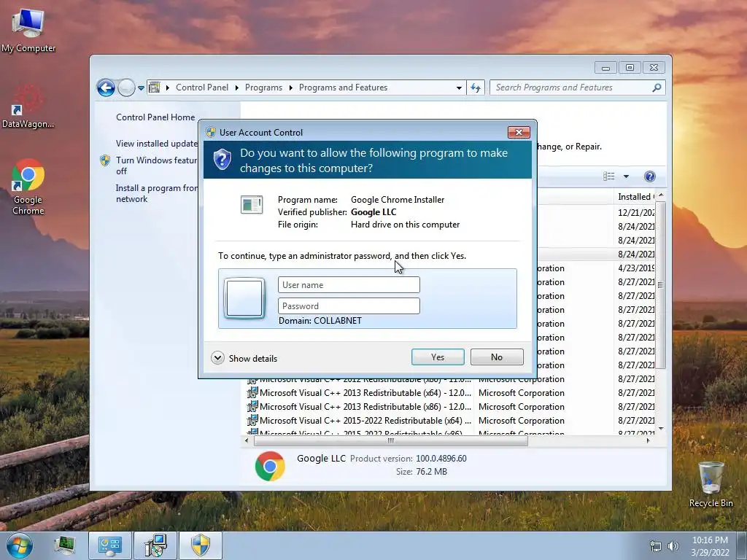Viewport: 747px width, 560px height.
Task: Click the User name field
Action: [349, 285]
